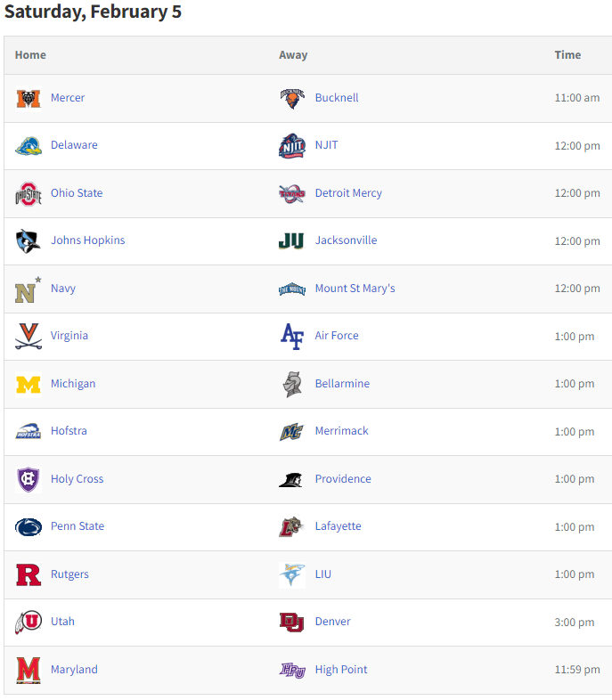Click the Away column header
612x700 pixels.
click(x=293, y=55)
